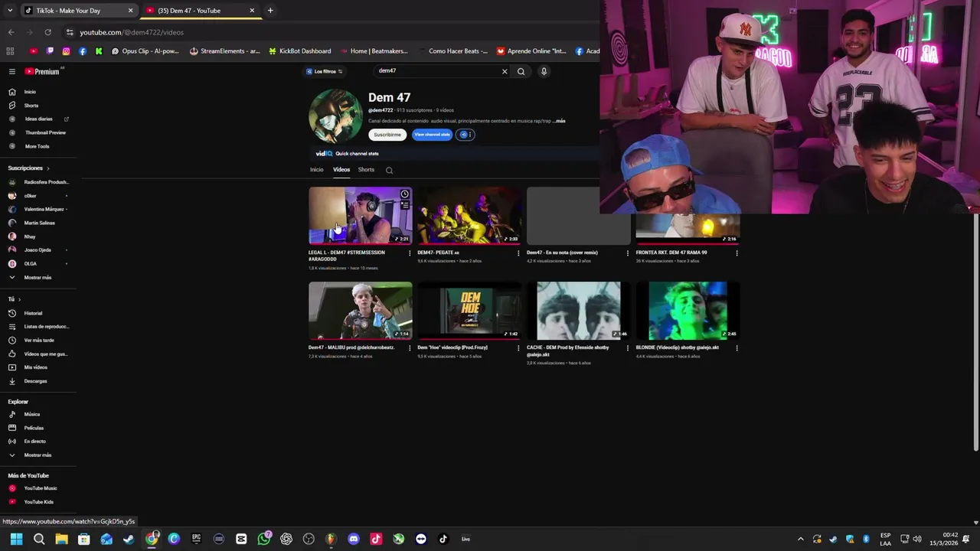Open More Tools in sidebar
Screen dimensions: 980x551
tap(37, 146)
